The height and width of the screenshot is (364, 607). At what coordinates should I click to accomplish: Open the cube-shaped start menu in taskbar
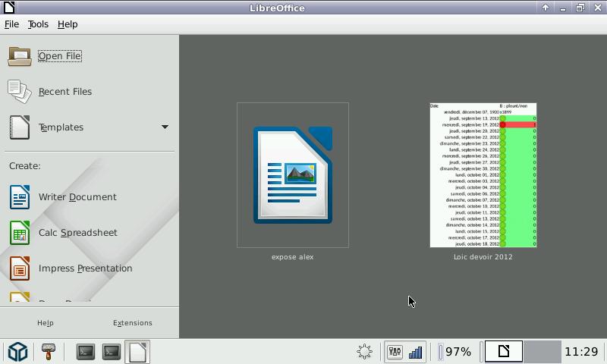click(17, 352)
